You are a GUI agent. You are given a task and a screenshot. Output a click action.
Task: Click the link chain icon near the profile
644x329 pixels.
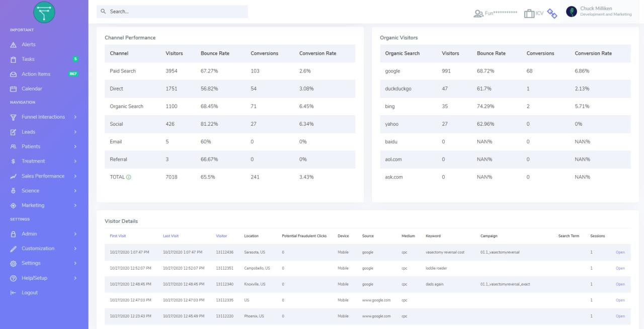point(552,14)
